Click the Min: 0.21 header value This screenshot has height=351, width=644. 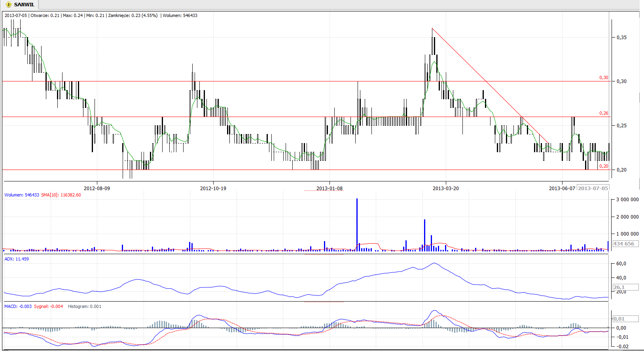click(x=95, y=15)
